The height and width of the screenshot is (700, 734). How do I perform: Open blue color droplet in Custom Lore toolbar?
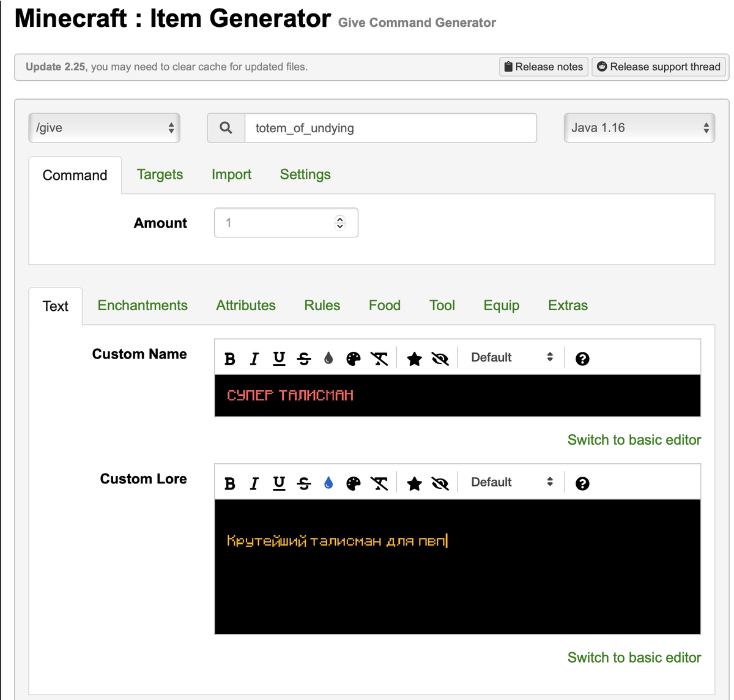[328, 483]
